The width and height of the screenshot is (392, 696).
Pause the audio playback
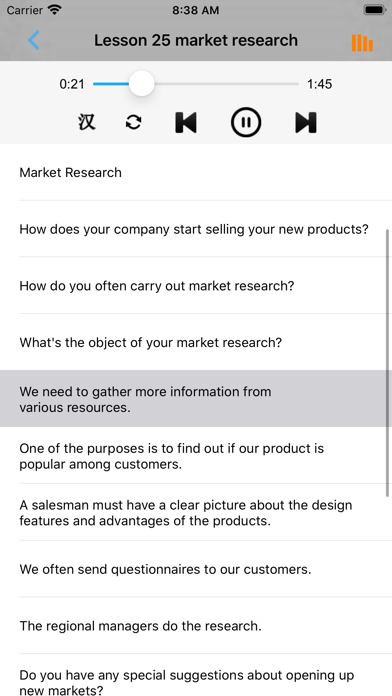(246, 122)
